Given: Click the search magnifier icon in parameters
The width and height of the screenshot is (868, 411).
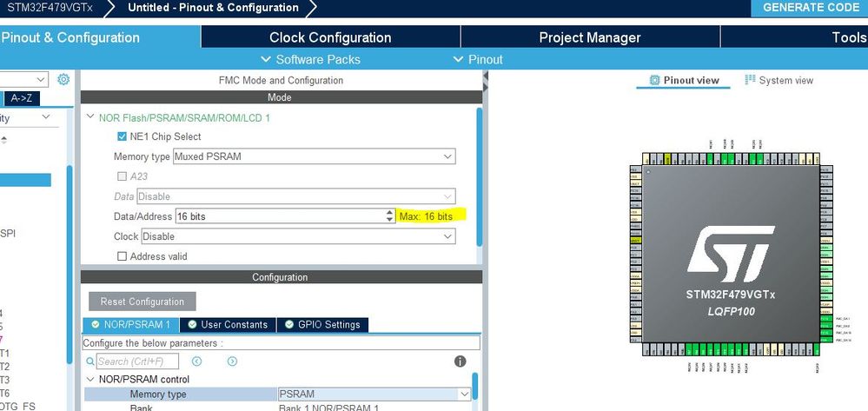Looking at the screenshot, I should 90,361.
